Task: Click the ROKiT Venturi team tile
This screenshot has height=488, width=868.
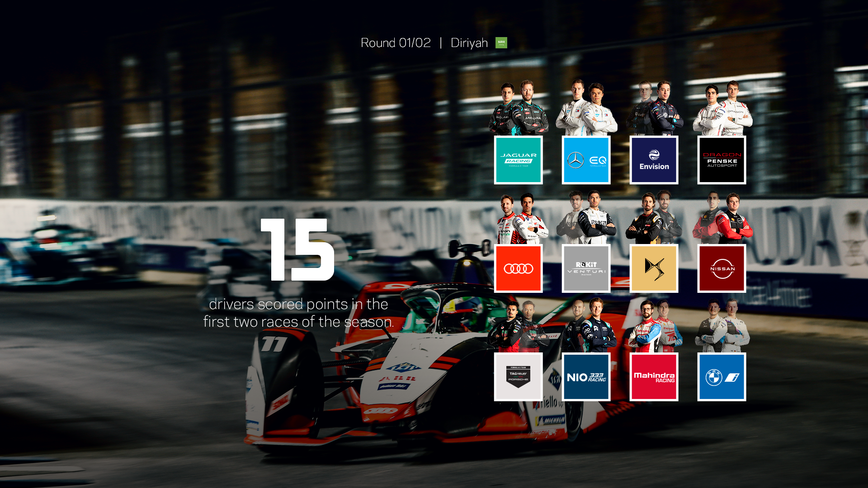Action: pos(586,268)
